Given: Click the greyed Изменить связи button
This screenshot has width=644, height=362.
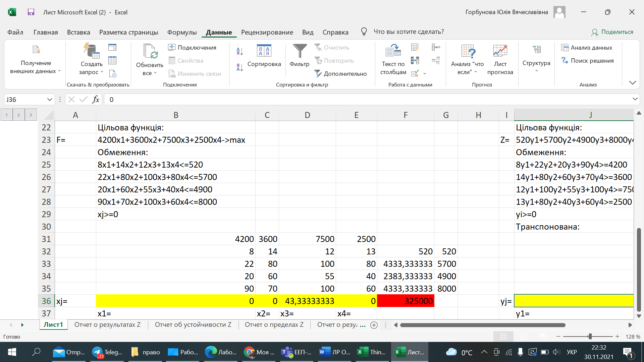Looking at the screenshot, I should pyautogui.click(x=195, y=73).
